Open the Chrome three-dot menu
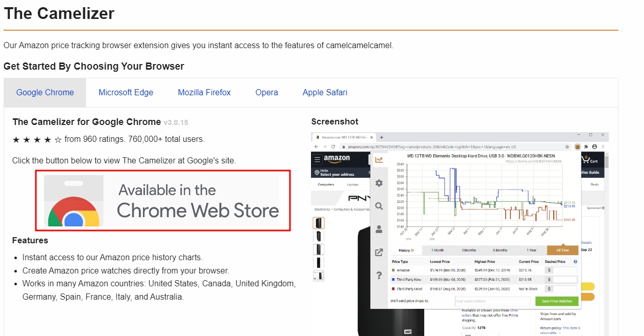 click(x=603, y=146)
